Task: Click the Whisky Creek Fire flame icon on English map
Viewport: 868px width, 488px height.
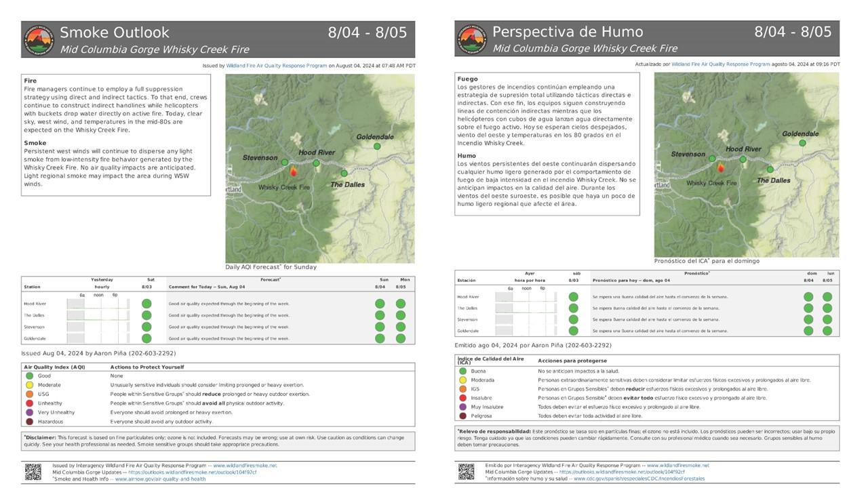Action: click(x=293, y=171)
